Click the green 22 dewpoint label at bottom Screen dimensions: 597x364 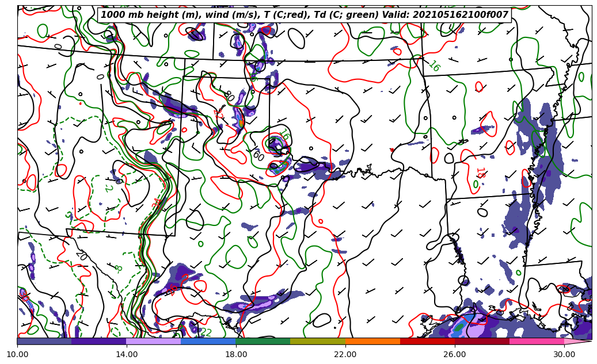pyautogui.click(x=206, y=332)
